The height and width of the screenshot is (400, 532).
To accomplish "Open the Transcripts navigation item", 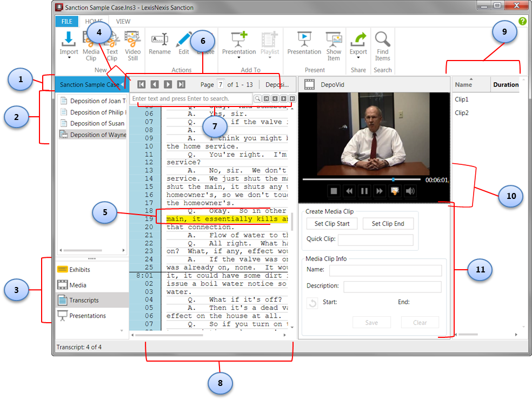I will click(91, 300).
